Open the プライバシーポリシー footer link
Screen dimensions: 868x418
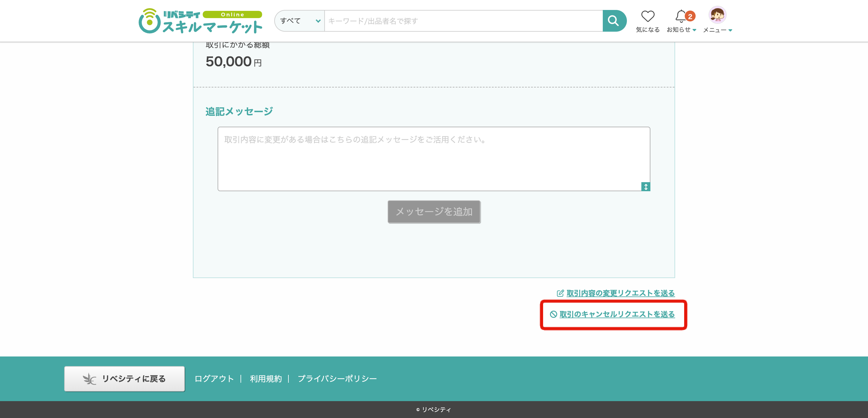(337, 378)
